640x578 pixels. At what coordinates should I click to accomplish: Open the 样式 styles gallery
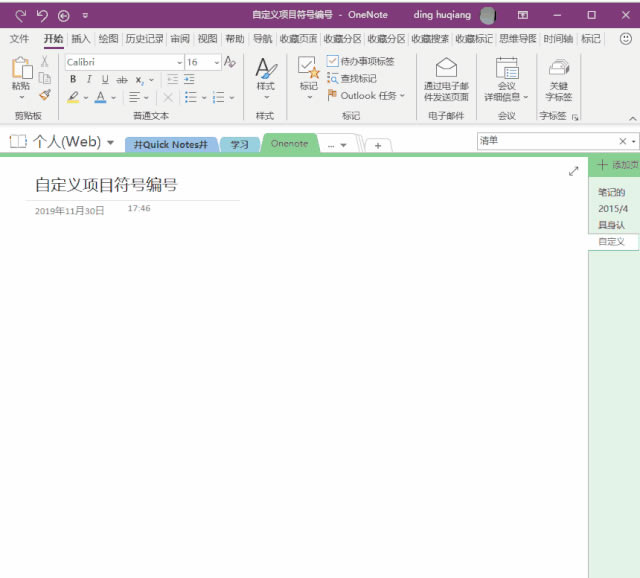[x=266, y=78]
